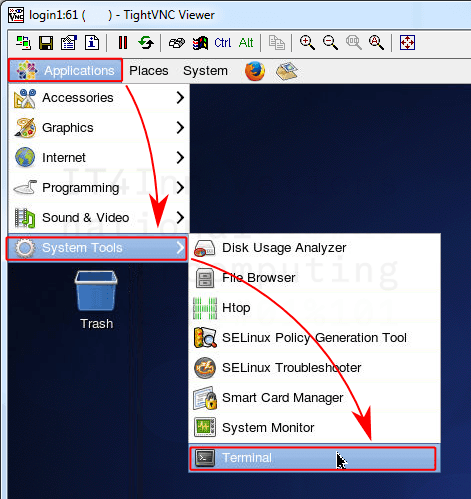Expand the Sound & Video submenu
471x499 pixels.
[99, 218]
